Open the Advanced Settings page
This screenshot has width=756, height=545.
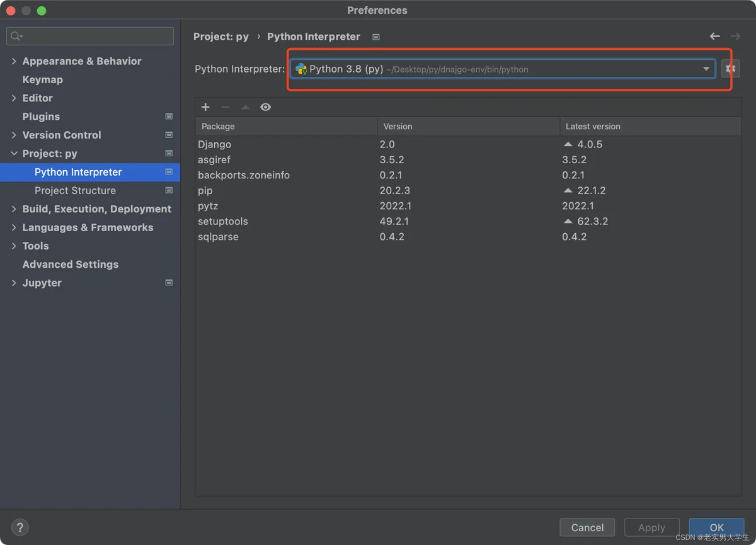point(70,265)
